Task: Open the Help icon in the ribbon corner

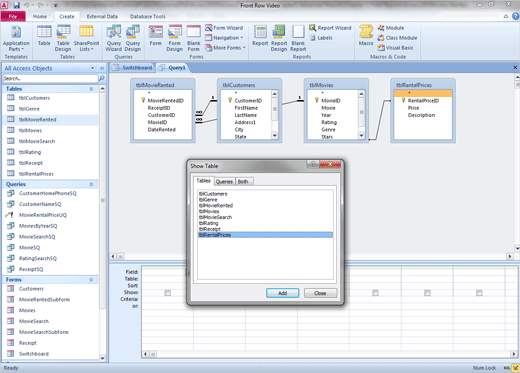Action: 516,16
